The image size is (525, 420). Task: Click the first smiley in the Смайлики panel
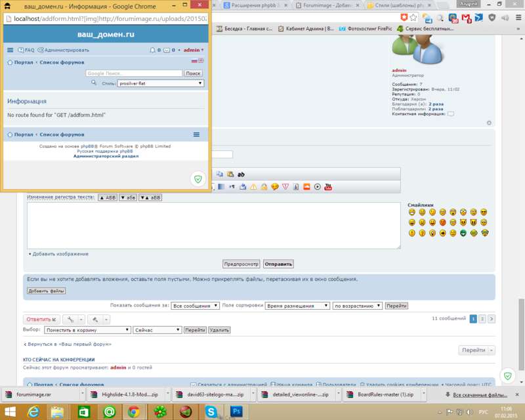tap(412, 212)
